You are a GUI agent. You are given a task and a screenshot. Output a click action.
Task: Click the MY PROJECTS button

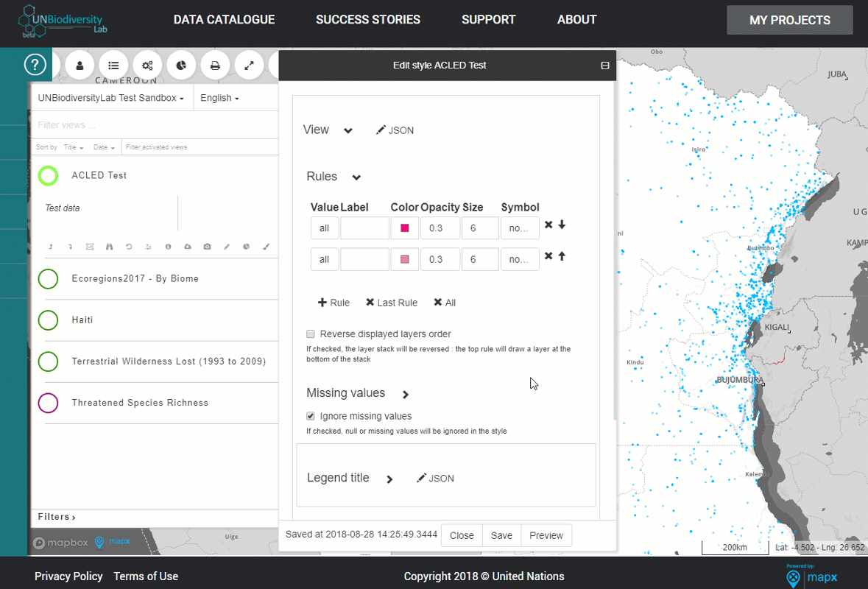790,20
